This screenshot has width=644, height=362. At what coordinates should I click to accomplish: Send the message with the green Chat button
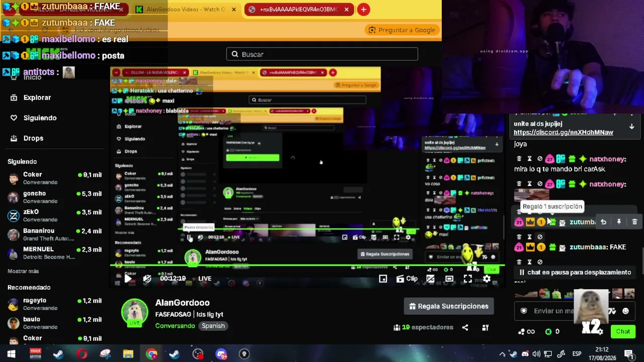(x=623, y=331)
